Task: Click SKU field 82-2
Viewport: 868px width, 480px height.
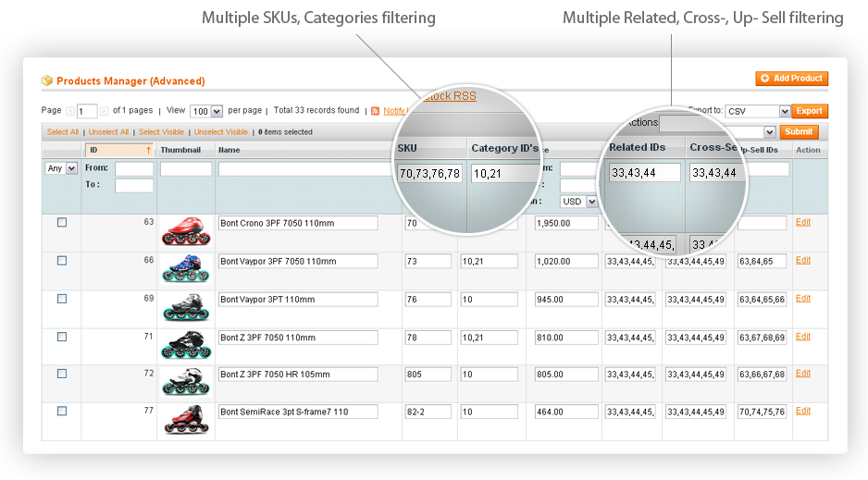Action: tap(428, 412)
